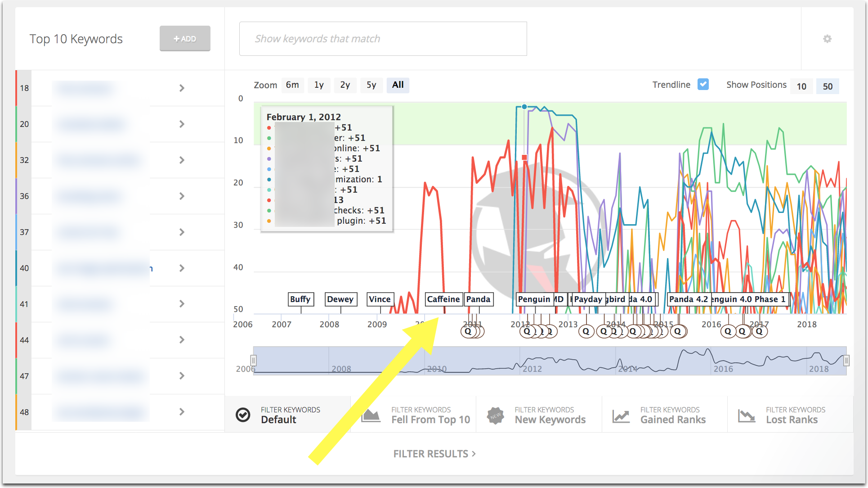Click the keyword match search field

(x=383, y=39)
